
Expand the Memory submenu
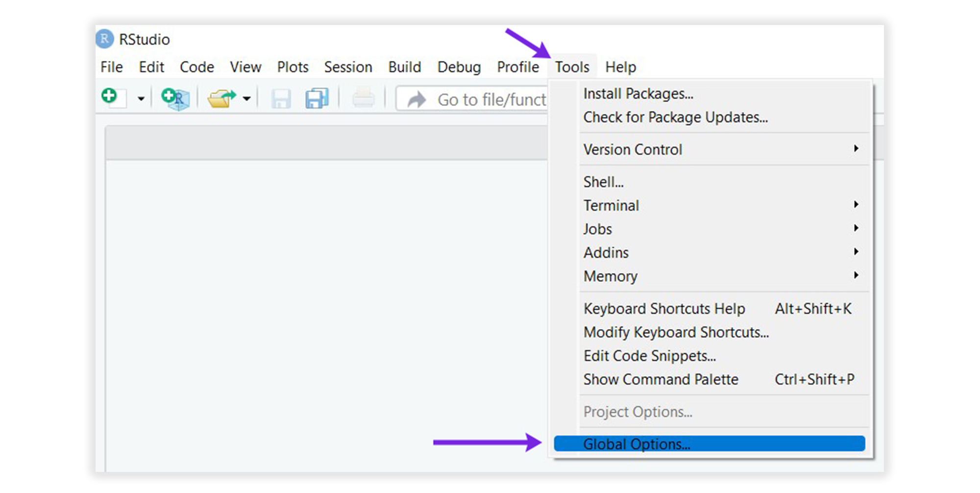710,276
